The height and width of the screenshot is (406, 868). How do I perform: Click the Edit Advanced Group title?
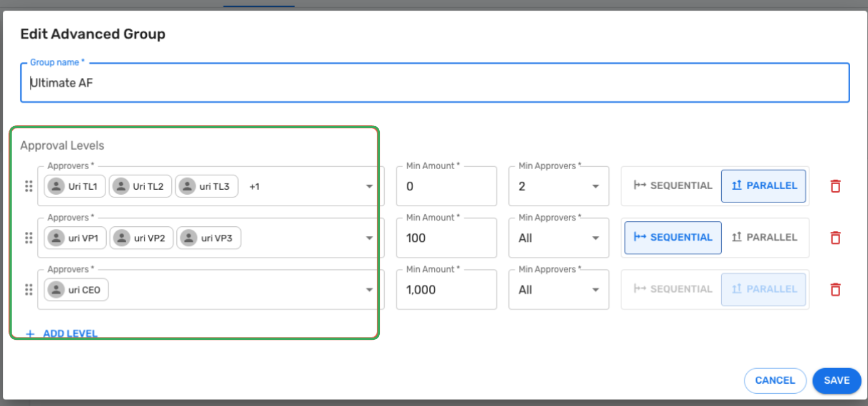[93, 34]
